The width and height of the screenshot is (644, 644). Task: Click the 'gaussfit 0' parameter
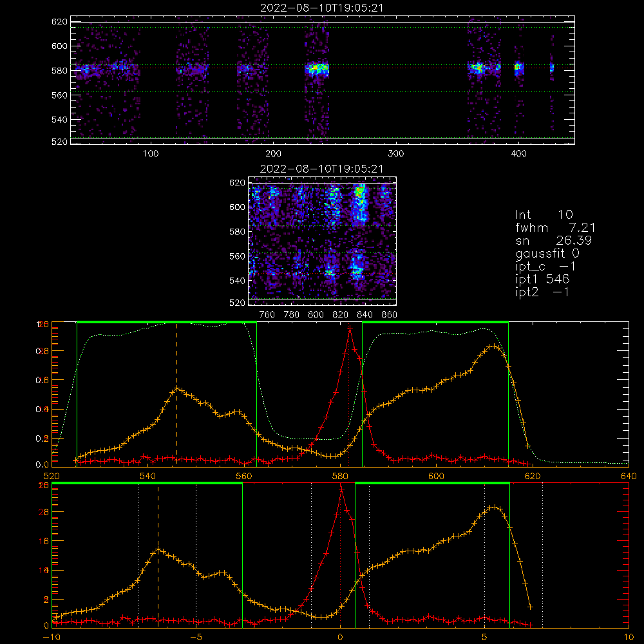(547, 253)
